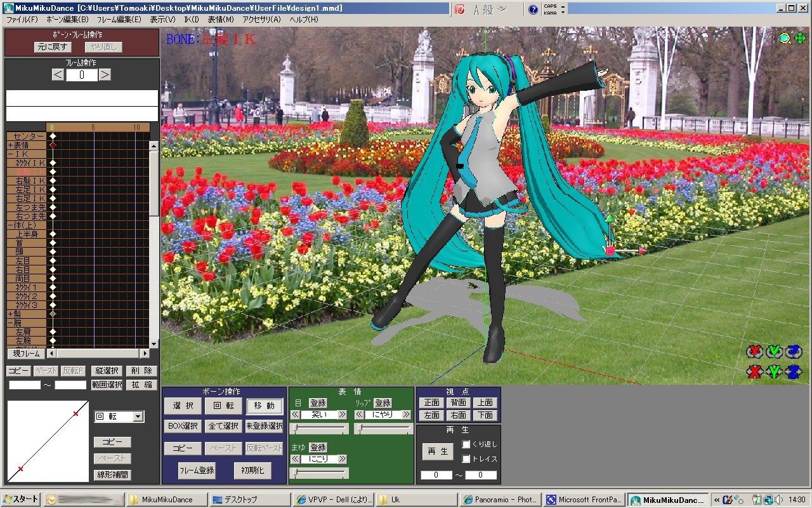This screenshot has width=812, height=508.
Task: Enable the トレイス trace checkbox
Action: coord(466,459)
